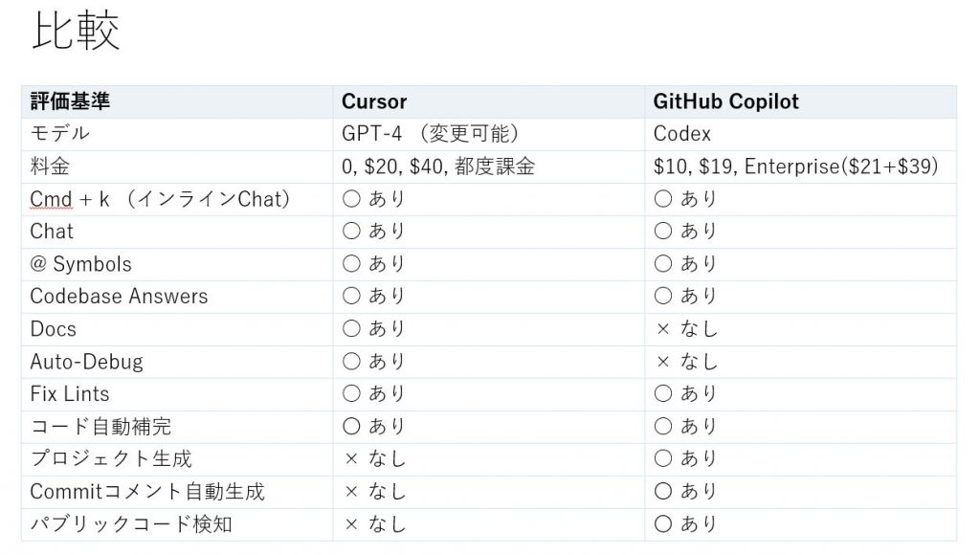
Task: Select the Commitコメント自動生成 row label
Action: [x=147, y=491]
